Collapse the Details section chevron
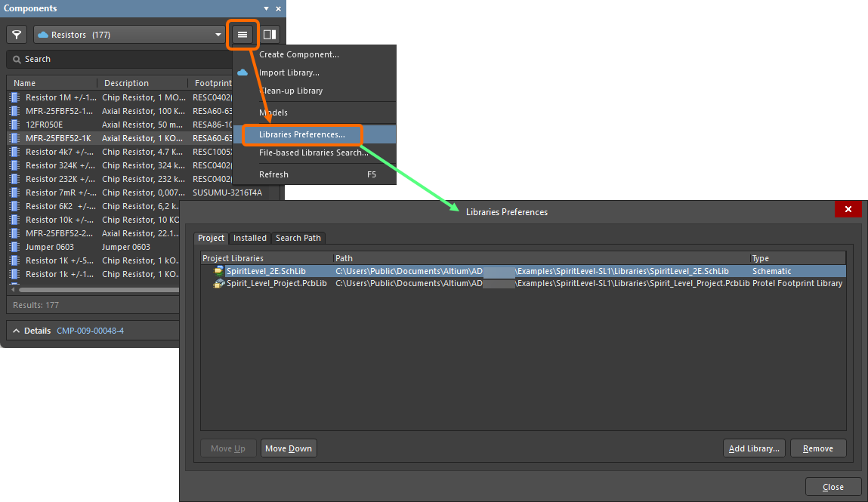Image resolution: width=868 pixels, height=502 pixels. 15,330
